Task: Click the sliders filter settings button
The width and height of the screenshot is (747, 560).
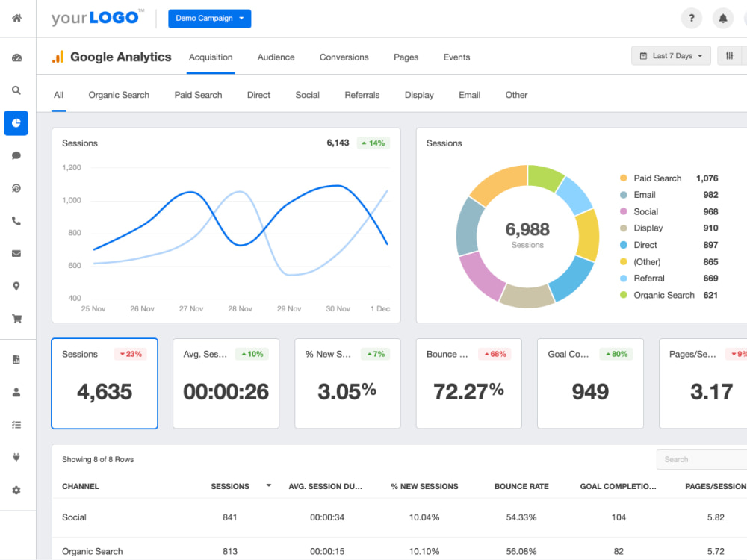Action: [729, 56]
